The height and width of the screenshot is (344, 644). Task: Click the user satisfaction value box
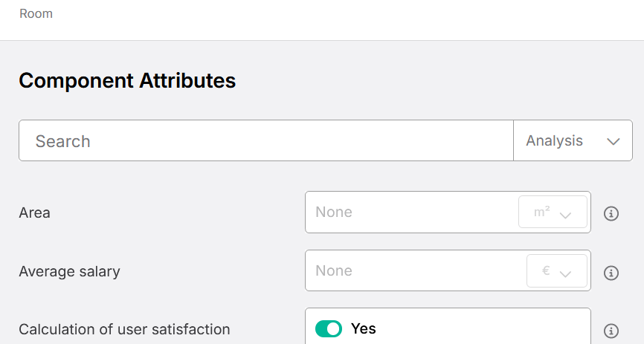click(448, 326)
